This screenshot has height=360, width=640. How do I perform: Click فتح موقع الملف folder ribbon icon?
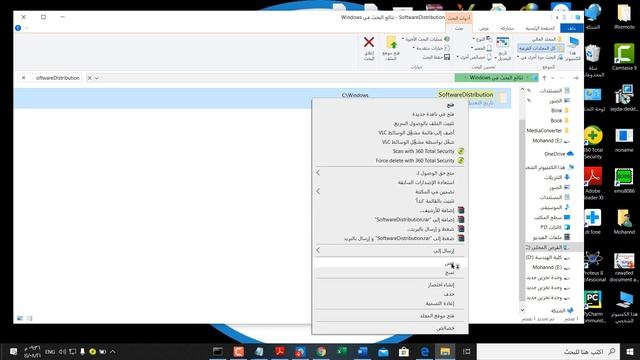pos(391,42)
